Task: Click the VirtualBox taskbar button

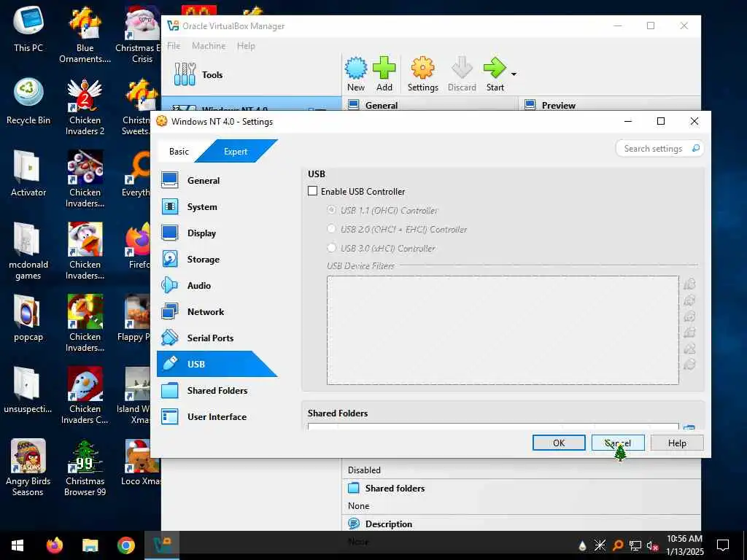Action: coord(162,545)
